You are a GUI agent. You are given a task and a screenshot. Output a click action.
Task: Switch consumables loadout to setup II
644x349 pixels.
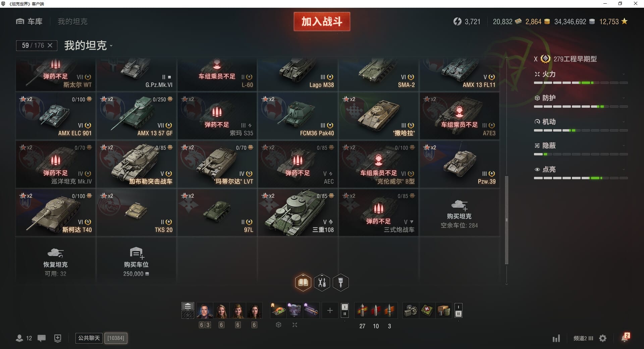click(459, 314)
